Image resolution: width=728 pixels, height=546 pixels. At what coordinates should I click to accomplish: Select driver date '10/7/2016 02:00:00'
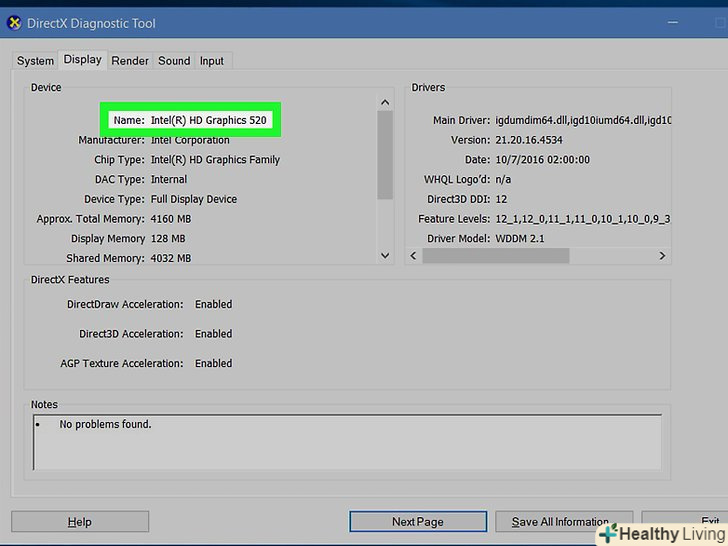542,160
